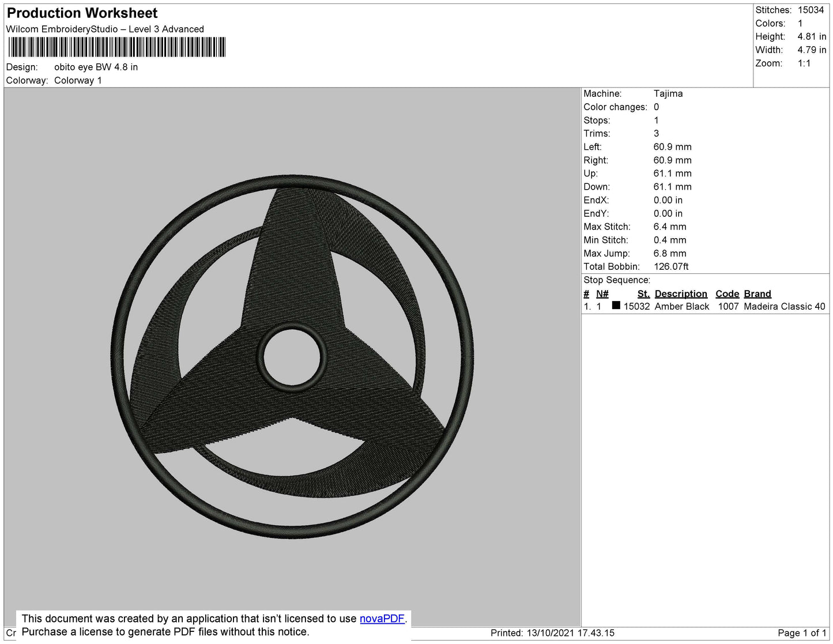This screenshot has width=833, height=644.
Task: Select the Zoom value 1:1
Action: coord(804,63)
